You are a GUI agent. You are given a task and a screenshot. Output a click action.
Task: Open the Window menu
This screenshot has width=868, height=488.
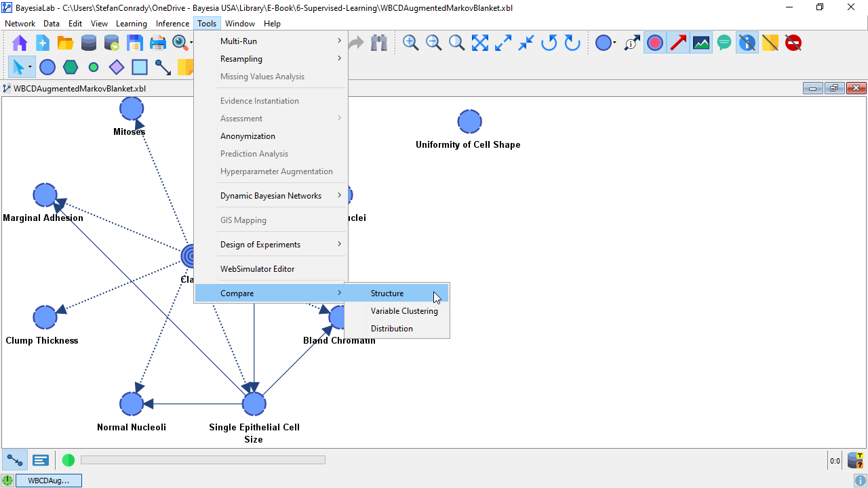(240, 24)
